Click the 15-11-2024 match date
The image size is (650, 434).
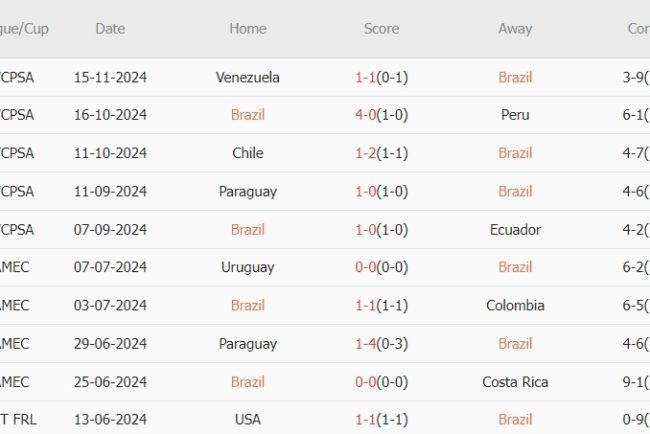tap(110, 77)
